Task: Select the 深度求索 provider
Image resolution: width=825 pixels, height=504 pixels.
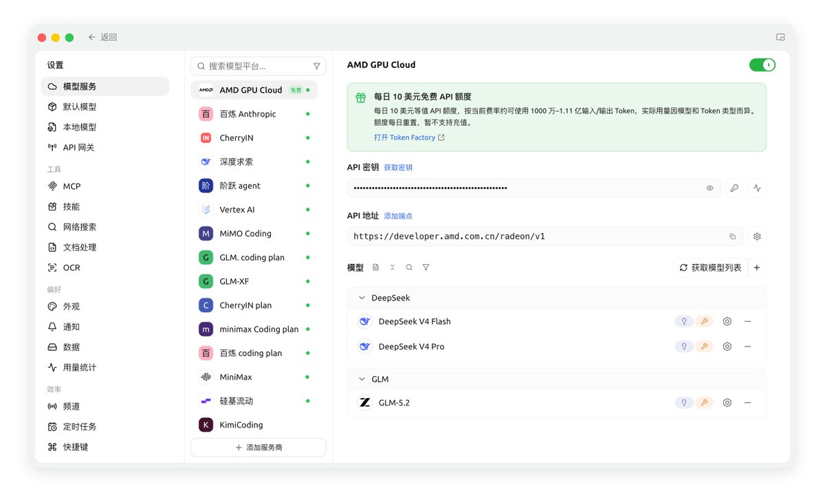Action: tap(254, 162)
